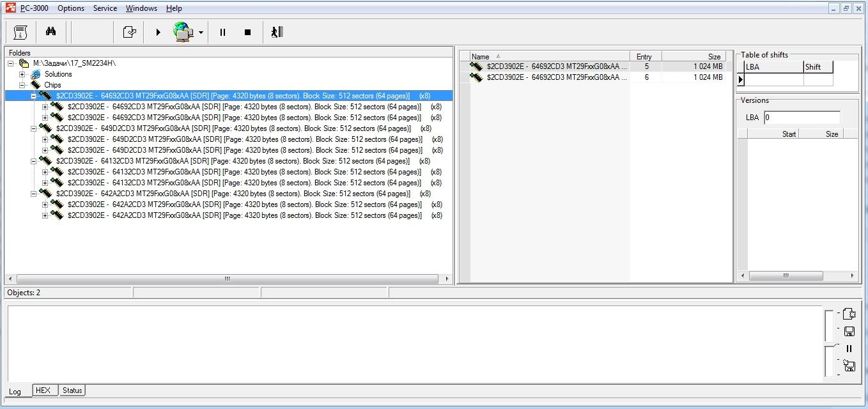This screenshot has height=409, width=868.
Task: Expand the Solutions tree node
Action: coord(22,74)
